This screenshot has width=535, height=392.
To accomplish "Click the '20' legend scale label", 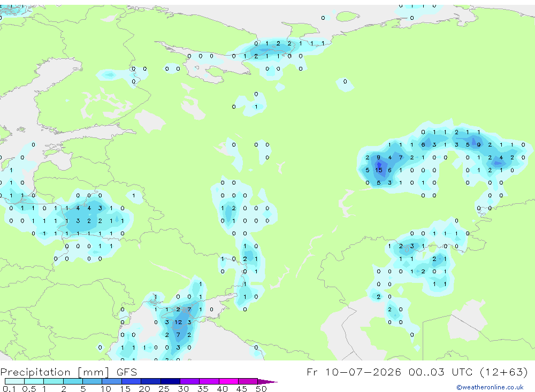I will (144, 389).
